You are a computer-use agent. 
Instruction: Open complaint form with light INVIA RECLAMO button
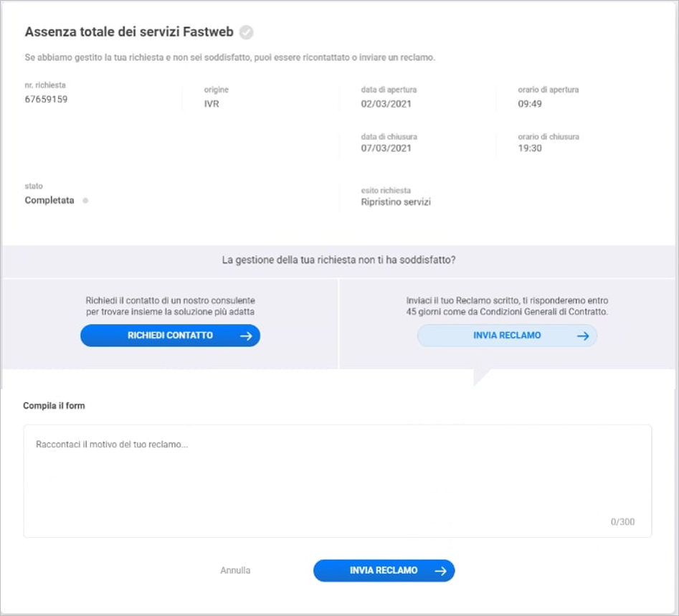coord(507,336)
